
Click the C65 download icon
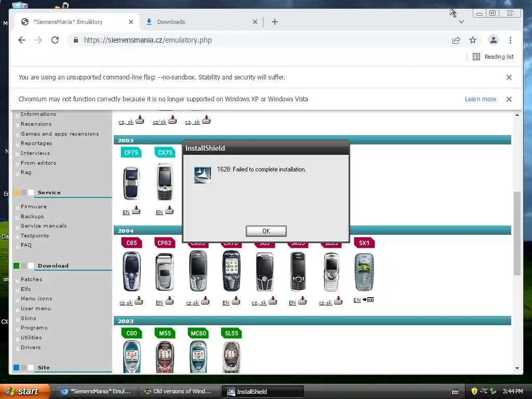[139, 301]
